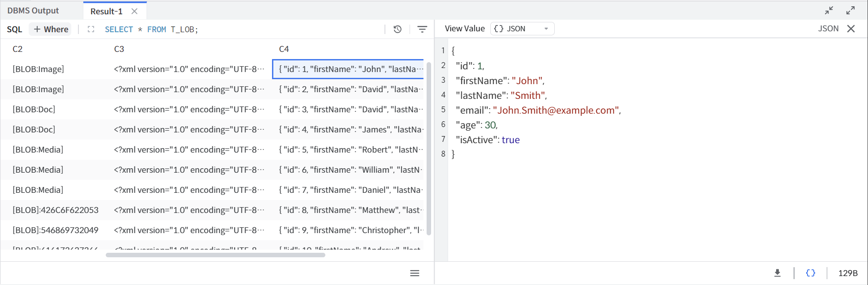868x285 pixels.
Task: Click the C3 column header
Action: point(119,49)
